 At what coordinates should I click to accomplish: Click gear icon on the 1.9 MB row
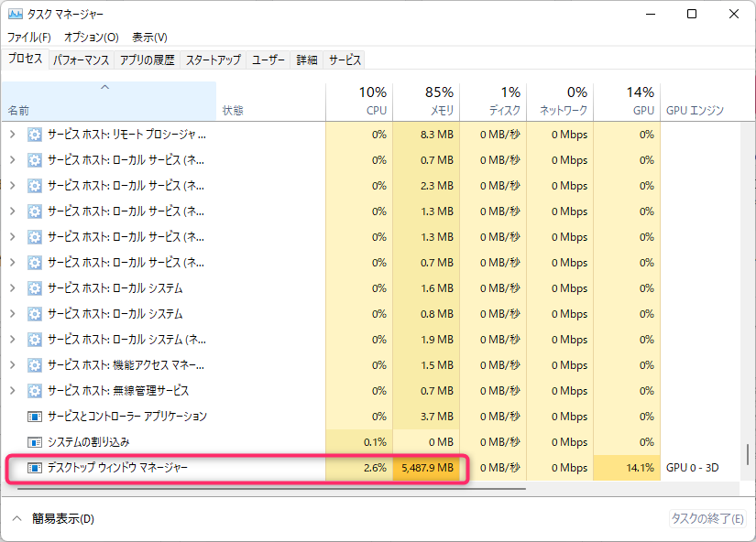34,339
